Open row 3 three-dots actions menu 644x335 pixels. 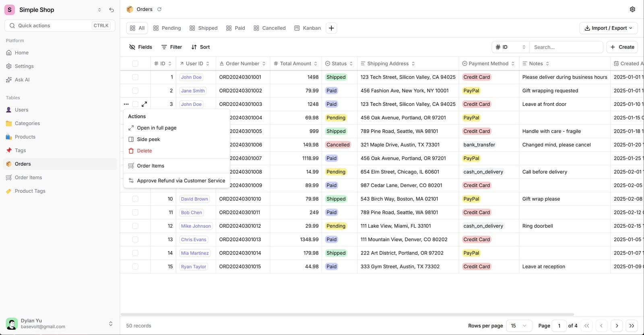pyautogui.click(x=126, y=104)
